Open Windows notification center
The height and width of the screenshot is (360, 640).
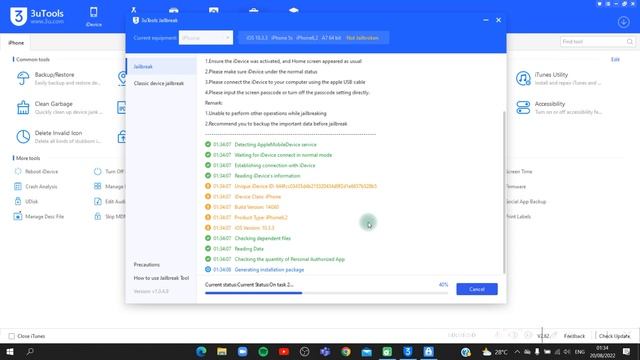tap(627, 351)
